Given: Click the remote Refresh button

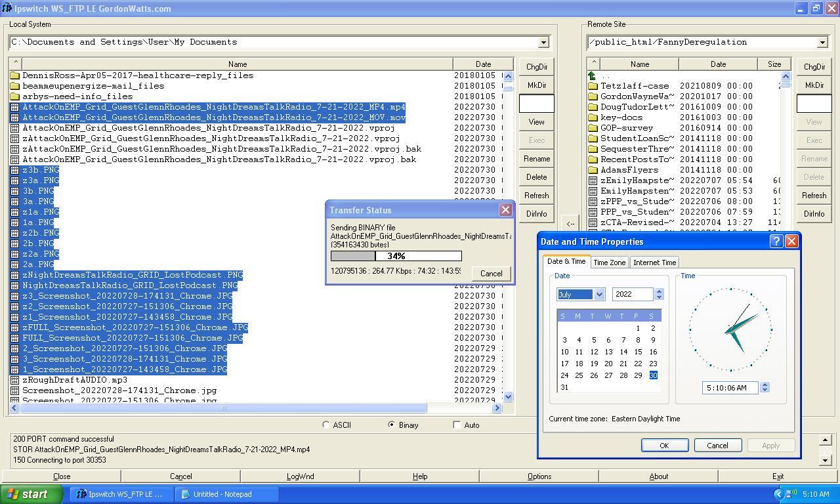Looking at the screenshot, I should pos(814,196).
